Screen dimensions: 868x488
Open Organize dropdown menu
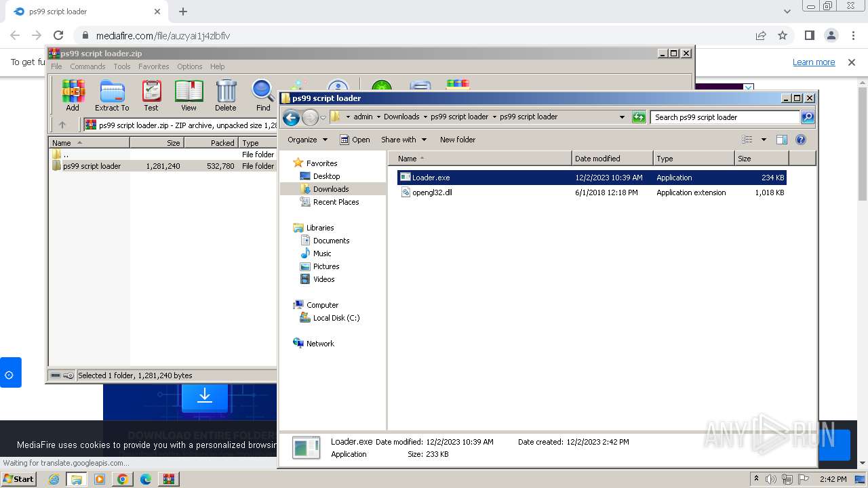307,140
